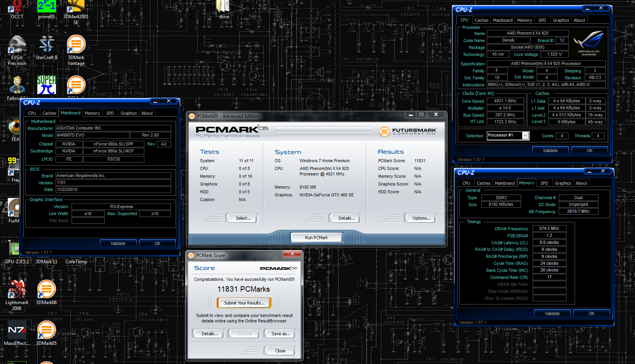Open SPD tab in bottom-right CPU-Z window
The height and width of the screenshot is (364, 635).
tap(544, 183)
